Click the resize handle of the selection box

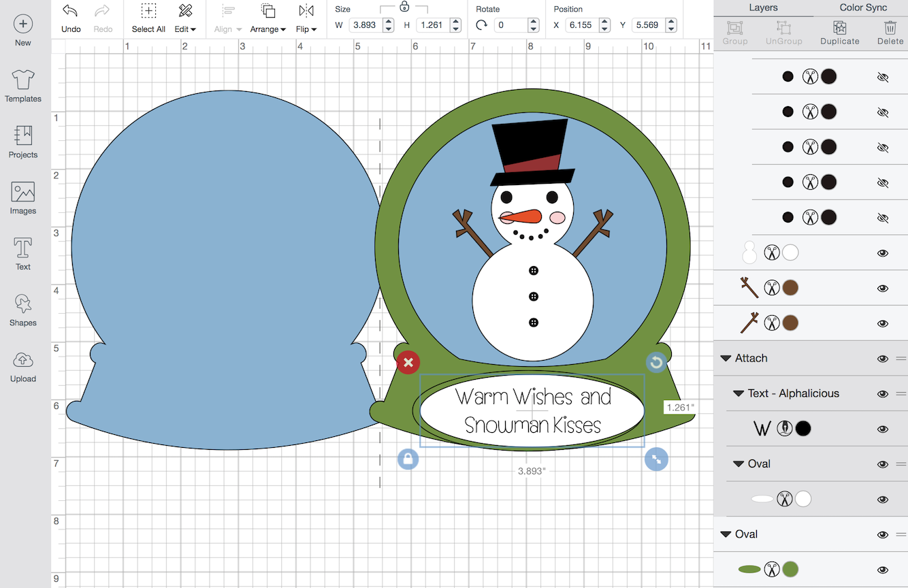tap(656, 459)
